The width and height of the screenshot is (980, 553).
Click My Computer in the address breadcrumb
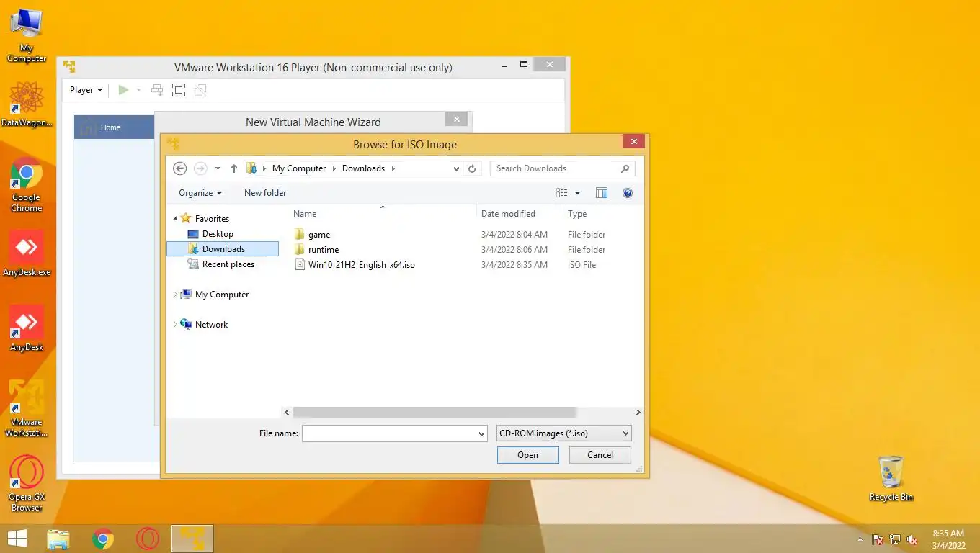pos(299,168)
